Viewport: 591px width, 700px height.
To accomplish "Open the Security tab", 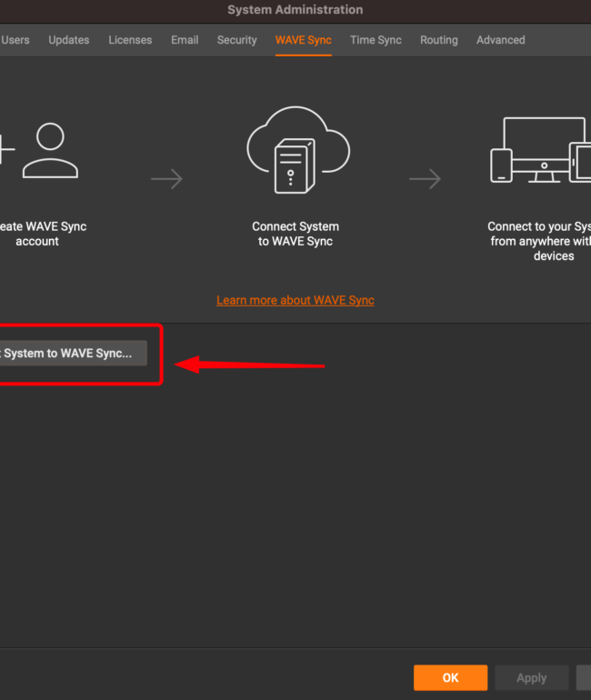I will point(237,40).
